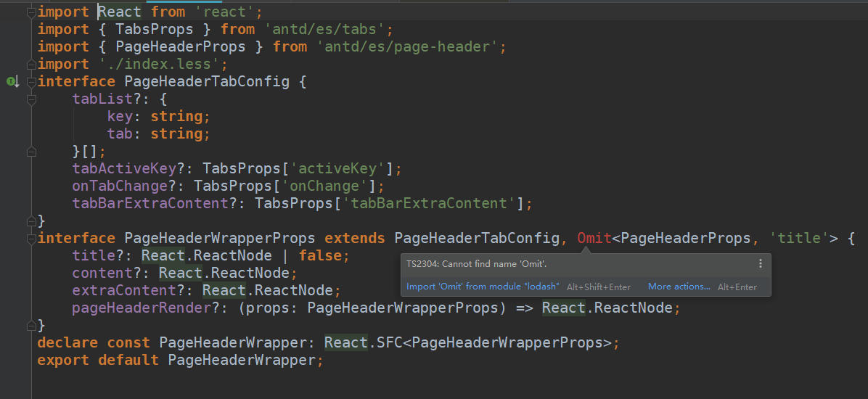Image resolution: width=868 pixels, height=399 pixels.
Task: Click the 'antd/es/page-header' import path
Action: pyautogui.click(x=407, y=47)
